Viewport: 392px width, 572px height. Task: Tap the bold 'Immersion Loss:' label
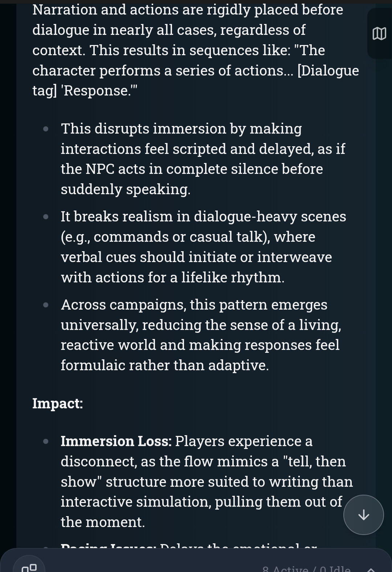point(116,441)
